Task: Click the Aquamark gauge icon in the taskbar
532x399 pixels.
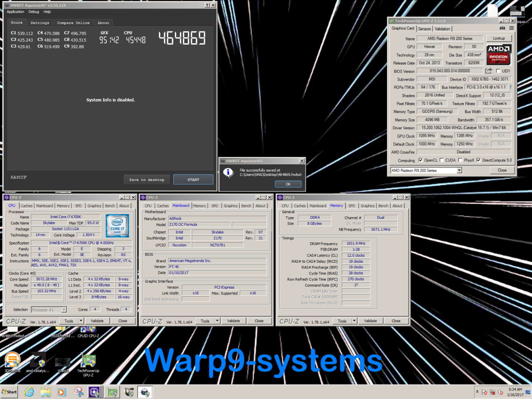Action: pos(145,392)
